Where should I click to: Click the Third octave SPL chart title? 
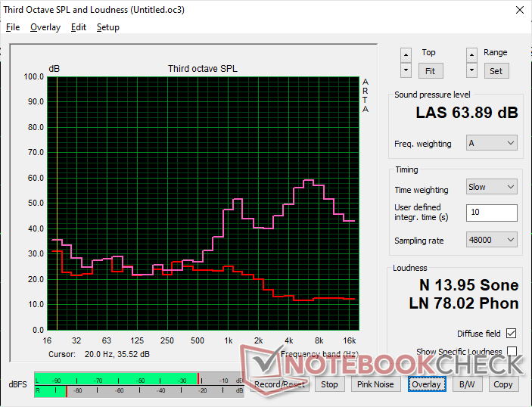[x=203, y=69]
